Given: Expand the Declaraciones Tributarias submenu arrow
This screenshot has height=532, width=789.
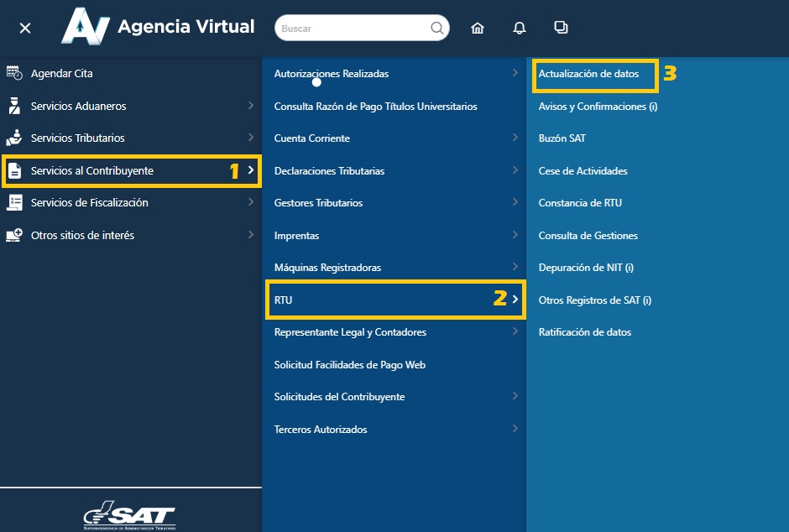Looking at the screenshot, I should 515,170.
